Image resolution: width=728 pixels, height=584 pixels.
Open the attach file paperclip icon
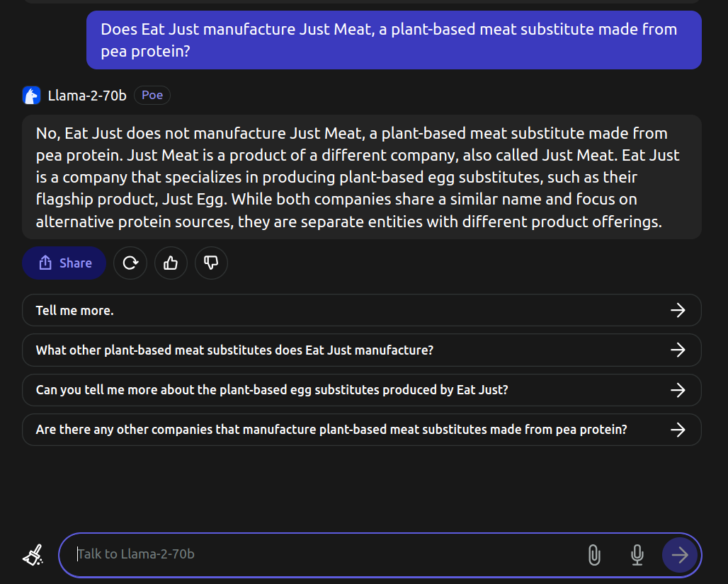(594, 555)
